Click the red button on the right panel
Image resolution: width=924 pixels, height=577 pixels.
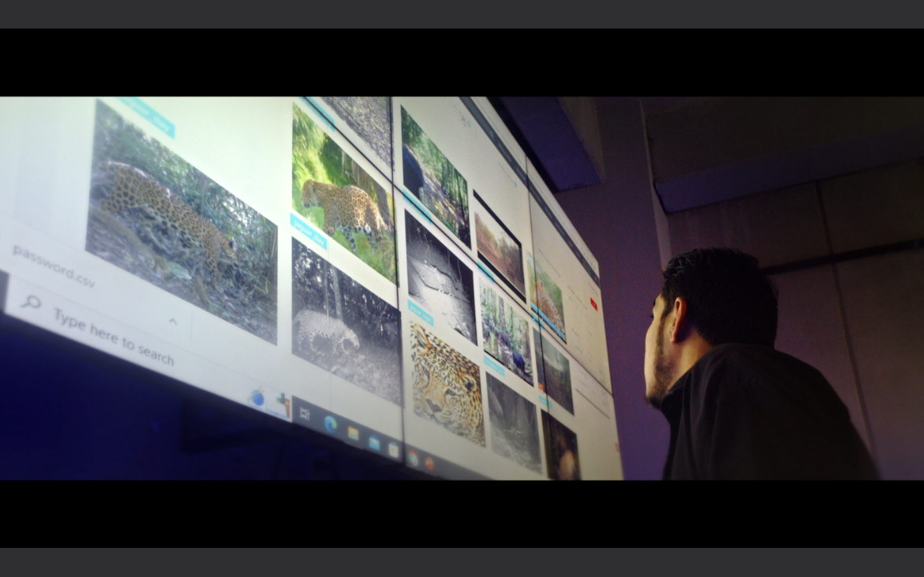pos(594,304)
